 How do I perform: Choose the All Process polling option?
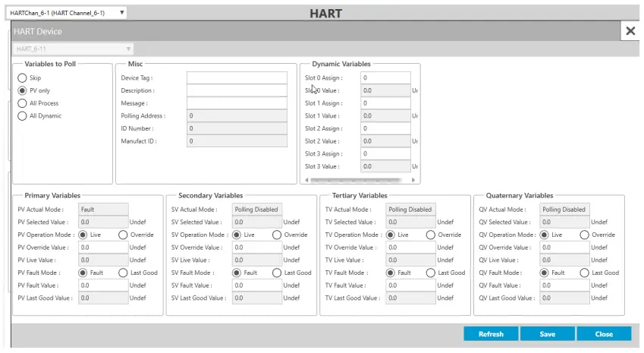(x=22, y=103)
